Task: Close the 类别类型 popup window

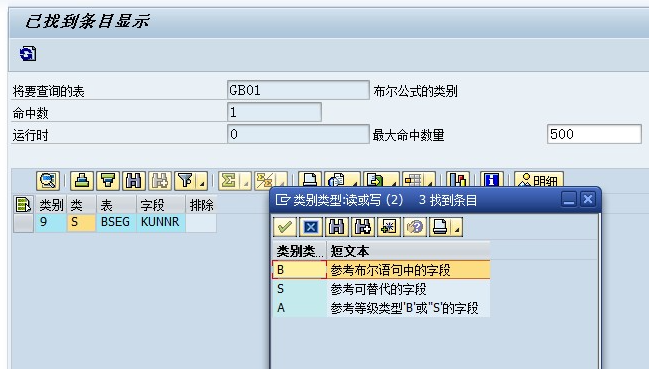Action: [x=588, y=199]
